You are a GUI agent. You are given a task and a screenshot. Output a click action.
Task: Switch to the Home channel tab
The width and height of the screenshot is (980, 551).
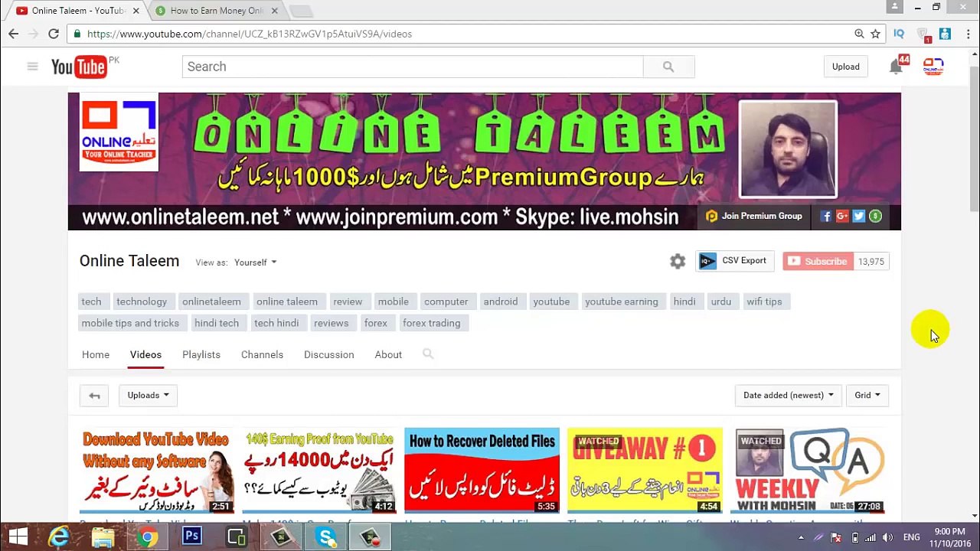[x=96, y=354]
